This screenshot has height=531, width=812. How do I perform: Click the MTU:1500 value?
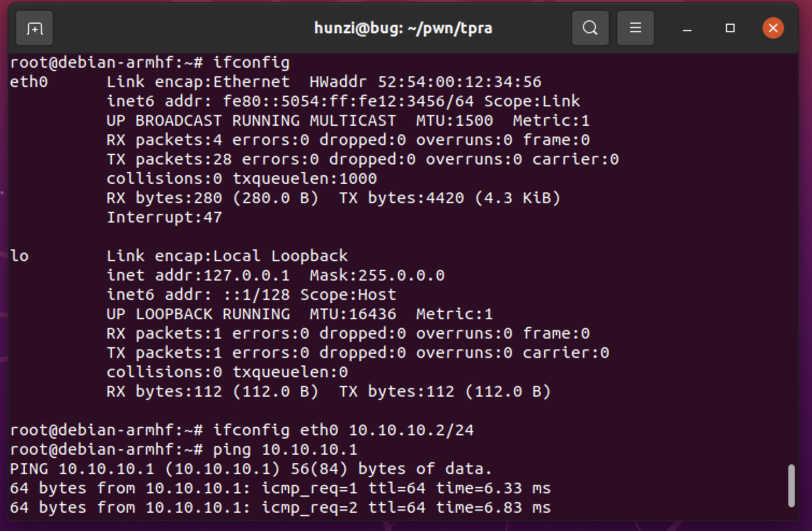click(454, 120)
